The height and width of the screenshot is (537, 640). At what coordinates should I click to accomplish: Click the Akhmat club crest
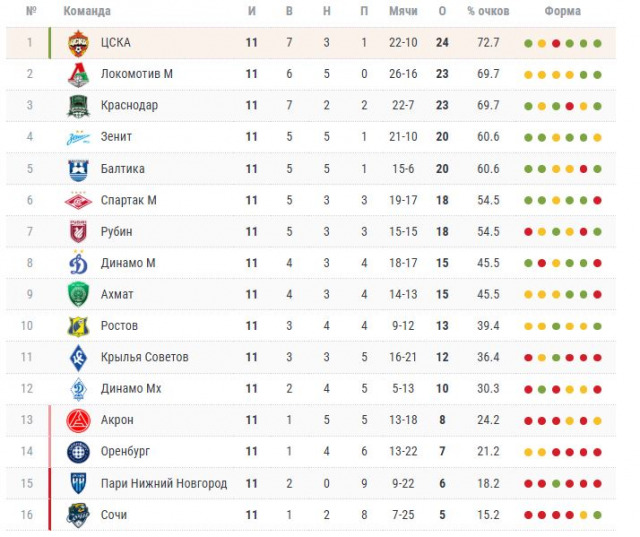pyautogui.click(x=79, y=294)
